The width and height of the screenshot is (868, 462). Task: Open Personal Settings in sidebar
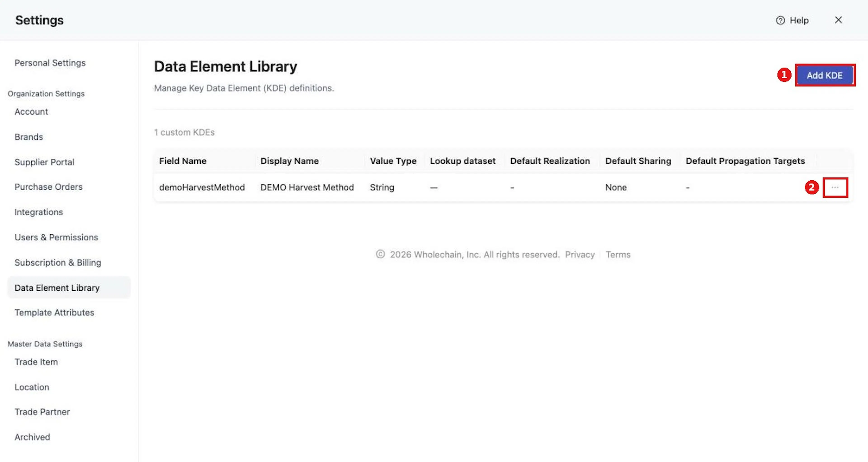coord(50,63)
